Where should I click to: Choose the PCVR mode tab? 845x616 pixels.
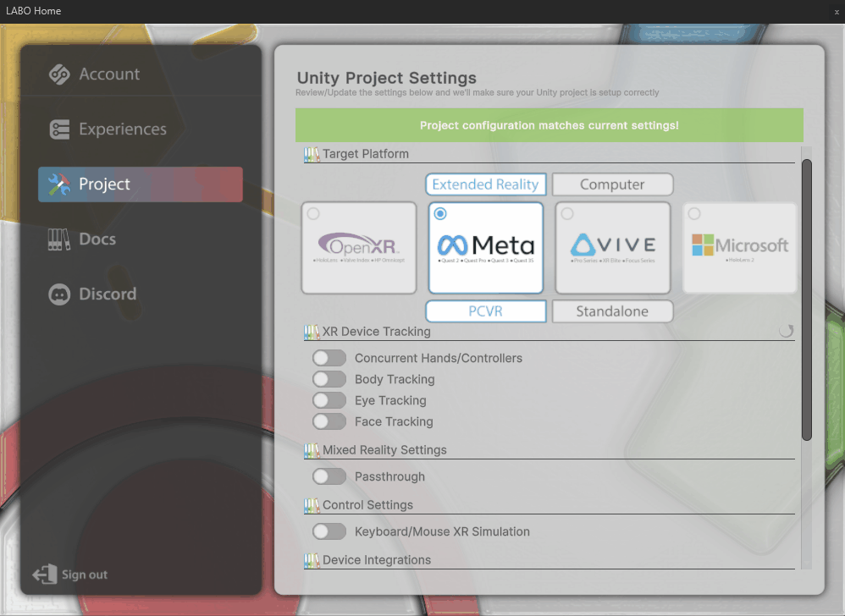point(485,311)
